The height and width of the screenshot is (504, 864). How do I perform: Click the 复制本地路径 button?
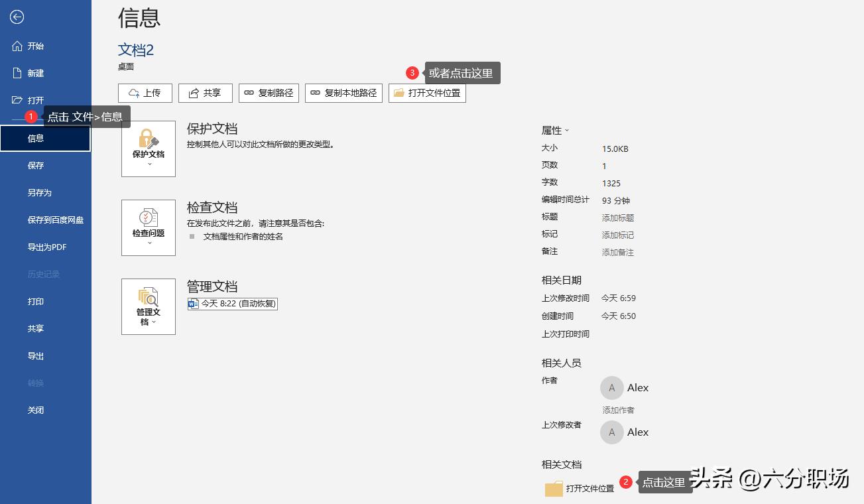coord(343,93)
